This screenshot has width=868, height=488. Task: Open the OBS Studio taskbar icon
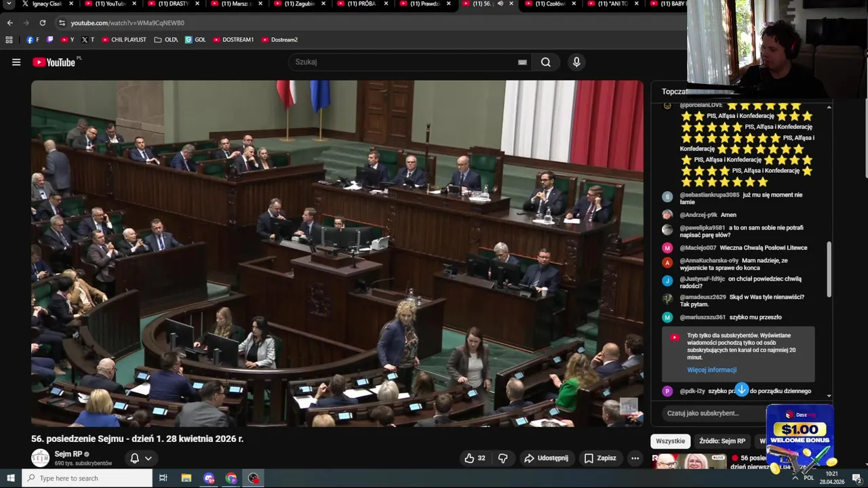pos(254,479)
